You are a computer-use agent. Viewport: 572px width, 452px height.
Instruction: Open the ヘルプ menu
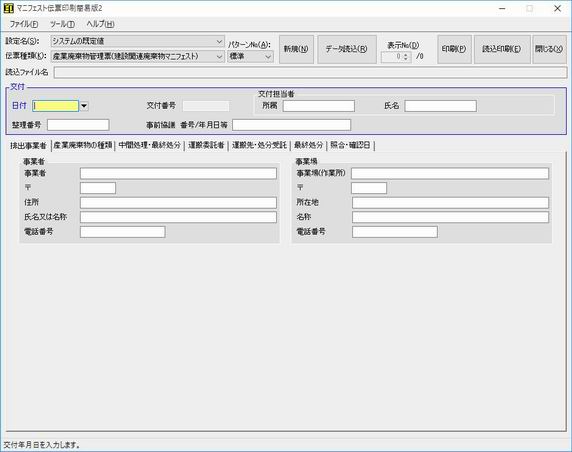[100, 24]
